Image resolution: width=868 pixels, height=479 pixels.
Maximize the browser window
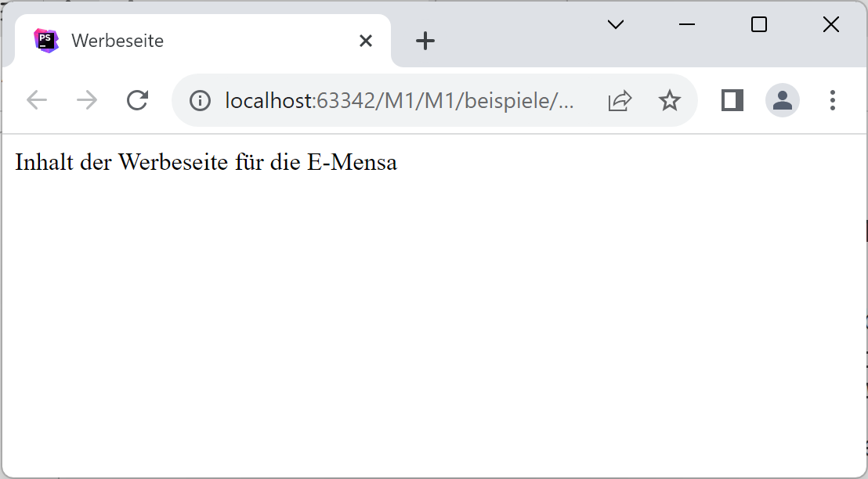coord(758,25)
